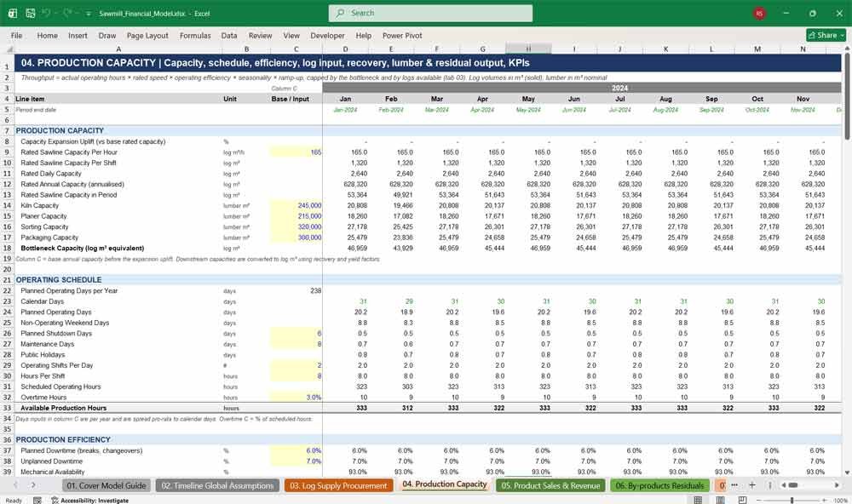Click the Save icon in quick access toolbar

[31, 13]
